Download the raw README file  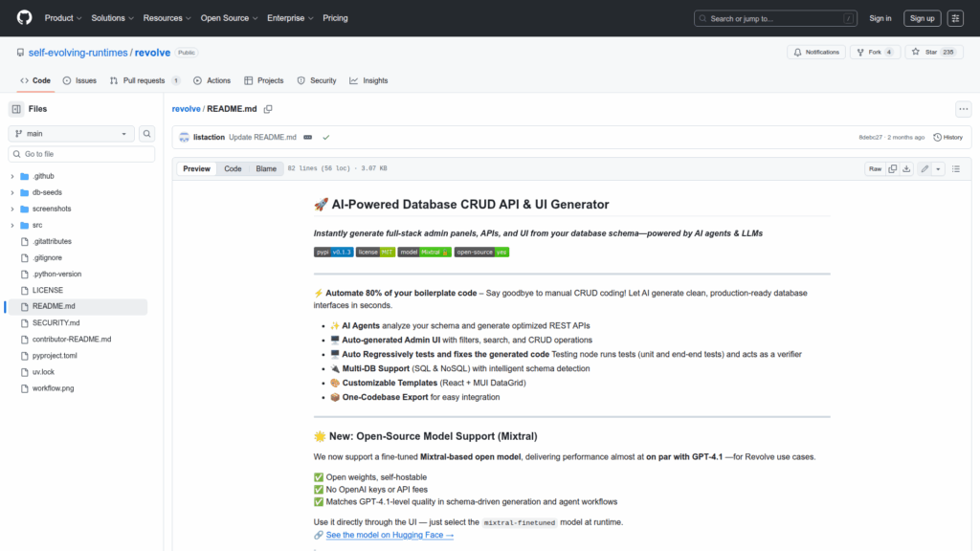click(x=906, y=168)
